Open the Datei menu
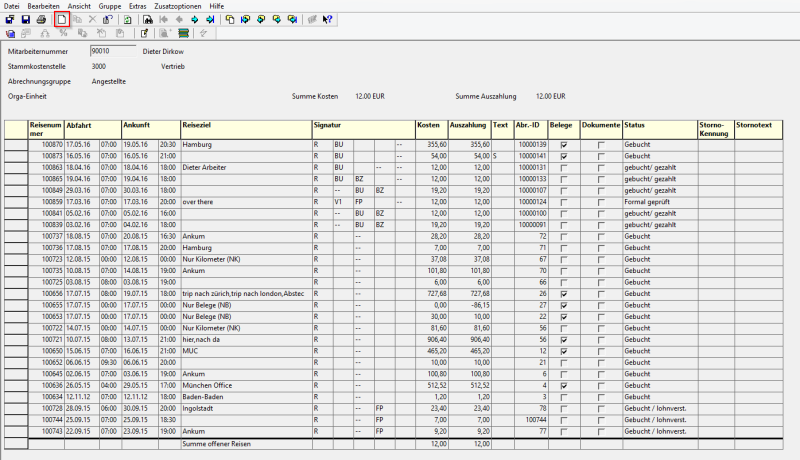 (11, 6)
